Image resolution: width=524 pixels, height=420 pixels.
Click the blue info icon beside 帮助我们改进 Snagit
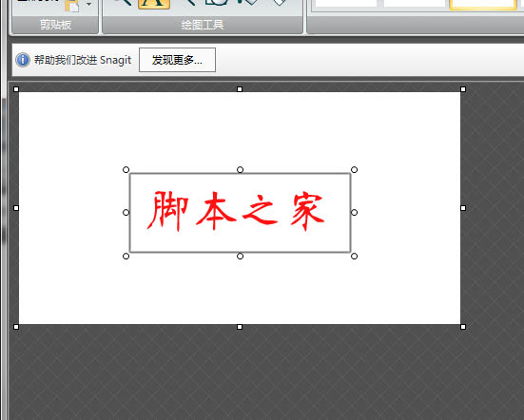(23, 60)
